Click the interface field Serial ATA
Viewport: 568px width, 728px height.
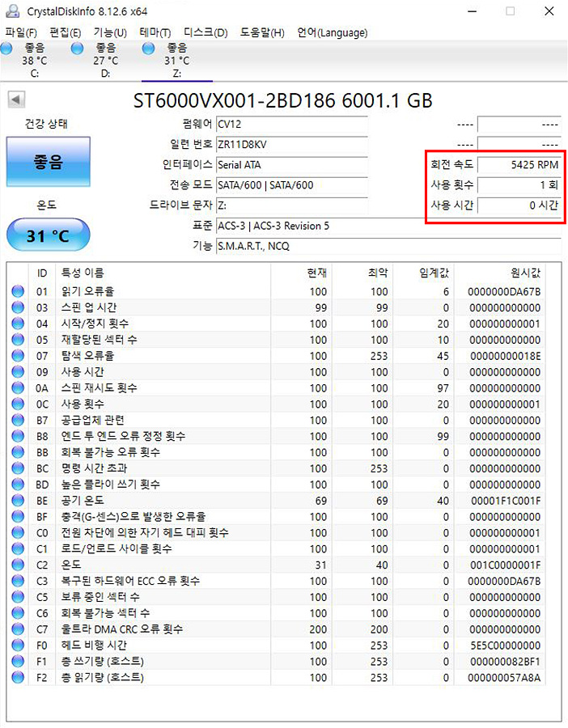tap(292, 165)
